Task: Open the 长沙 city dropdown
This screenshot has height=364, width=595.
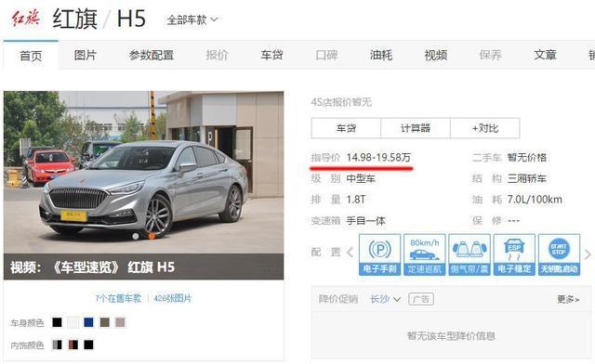Action: coord(385,299)
